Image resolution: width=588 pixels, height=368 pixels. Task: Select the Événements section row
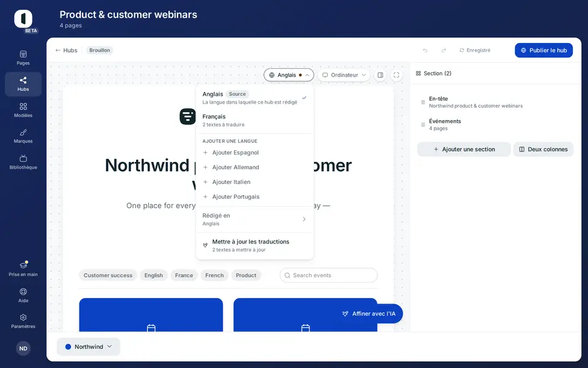coord(495,125)
